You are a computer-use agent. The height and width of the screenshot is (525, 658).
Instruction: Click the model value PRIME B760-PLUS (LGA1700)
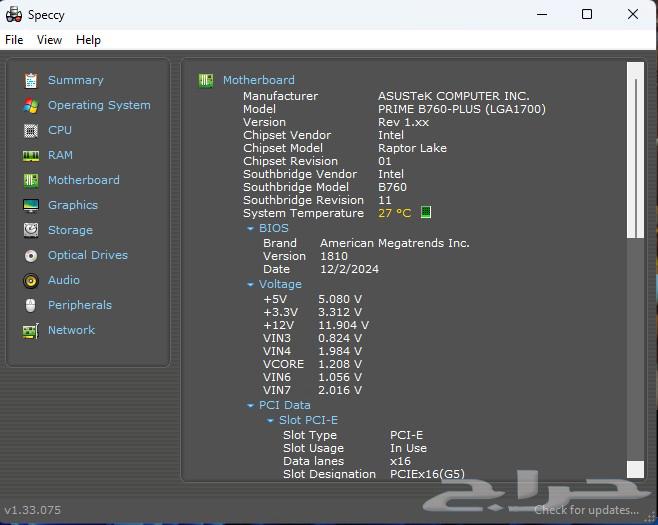pos(462,109)
